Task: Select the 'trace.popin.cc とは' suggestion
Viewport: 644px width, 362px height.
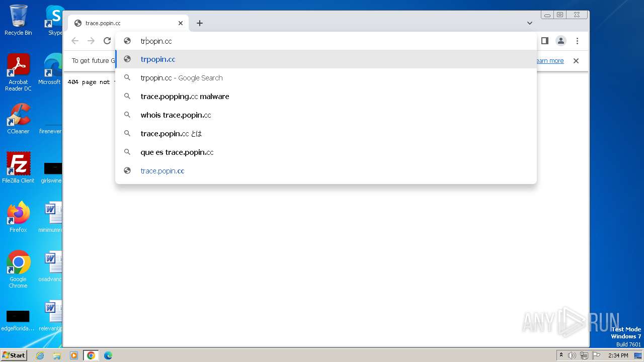Action: pos(326,134)
